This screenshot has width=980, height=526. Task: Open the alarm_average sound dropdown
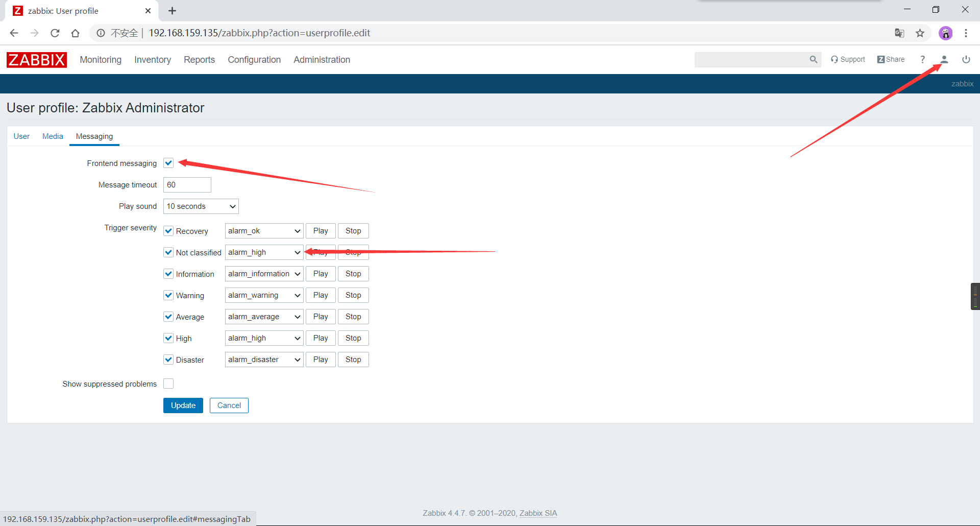[264, 317]
